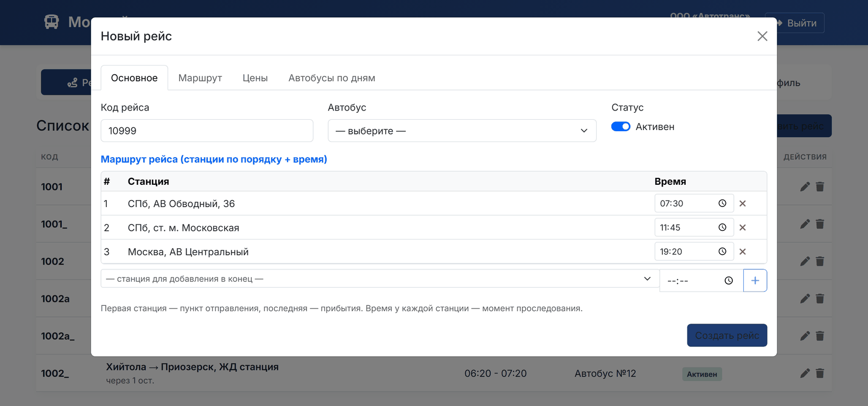Image resolution: width=868 pixels, height=406 pixels.
Task: Remove station СПб, АВ Обводный, 36
Action: click(743, 204)
